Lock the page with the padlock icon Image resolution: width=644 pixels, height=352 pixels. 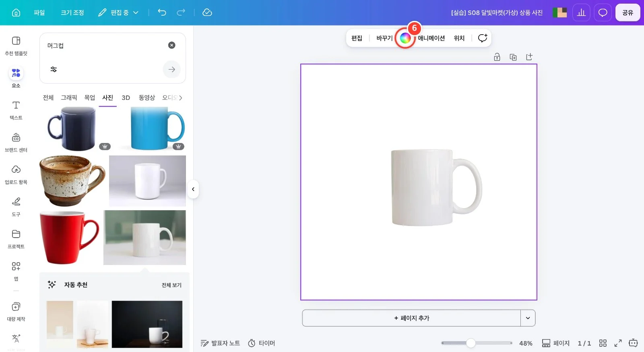pyautogui.click(x=497, y=57)
